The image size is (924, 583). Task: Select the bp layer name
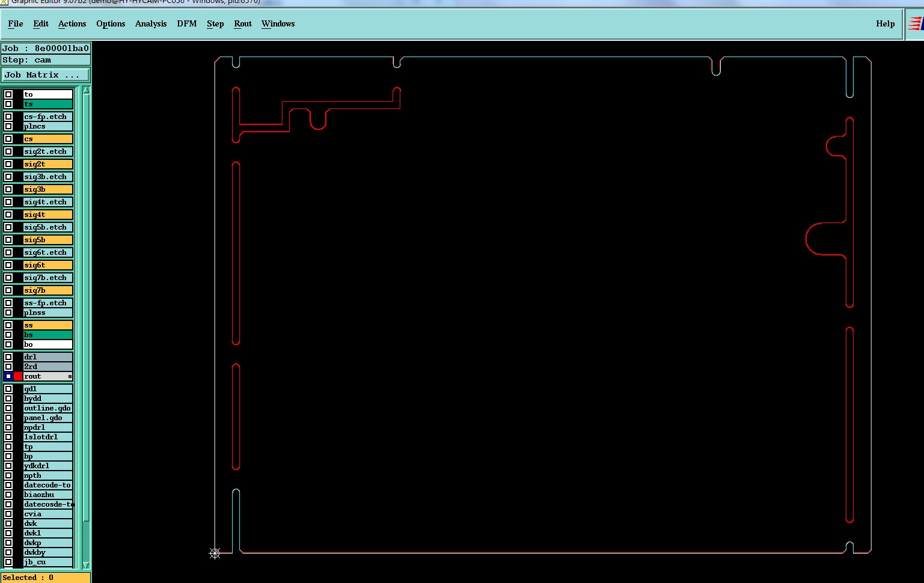pyautogui.click(x=48, y=456)
